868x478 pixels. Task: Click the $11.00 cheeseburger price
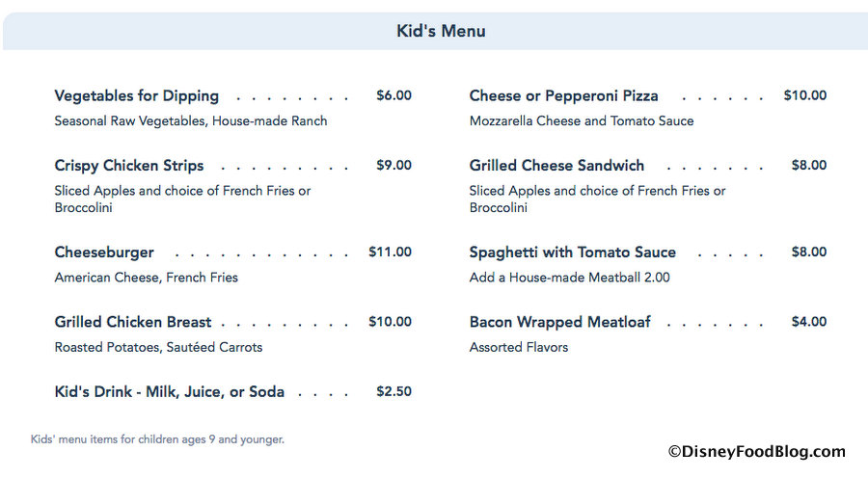pos(390,252)
